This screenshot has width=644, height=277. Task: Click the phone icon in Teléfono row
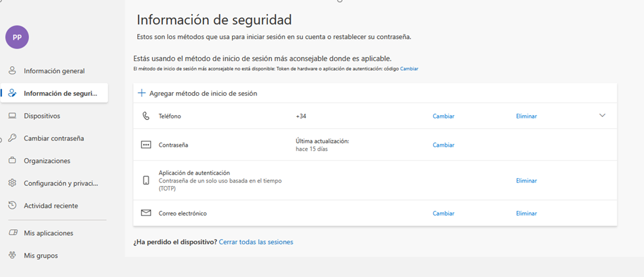(x=146, y=116)
